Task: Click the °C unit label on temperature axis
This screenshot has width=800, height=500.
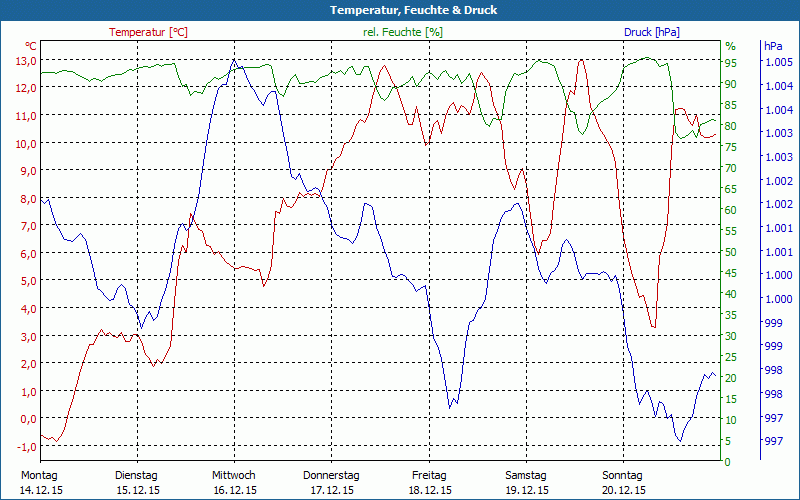Action: pyautogui.click(x=31, y=46)
